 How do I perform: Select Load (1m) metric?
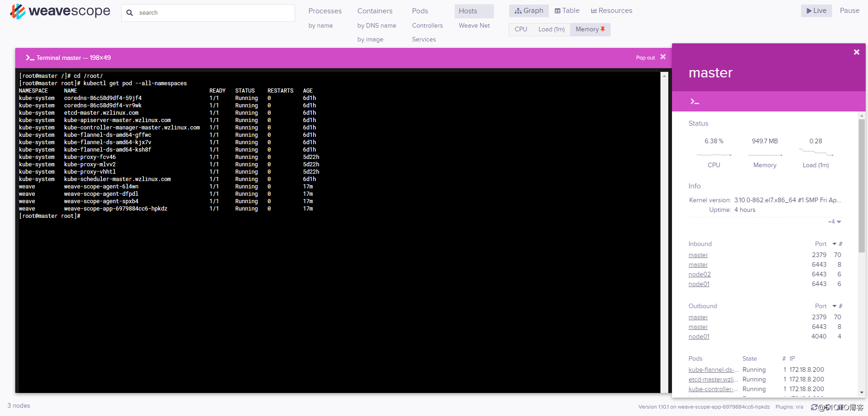pos(551,29)
